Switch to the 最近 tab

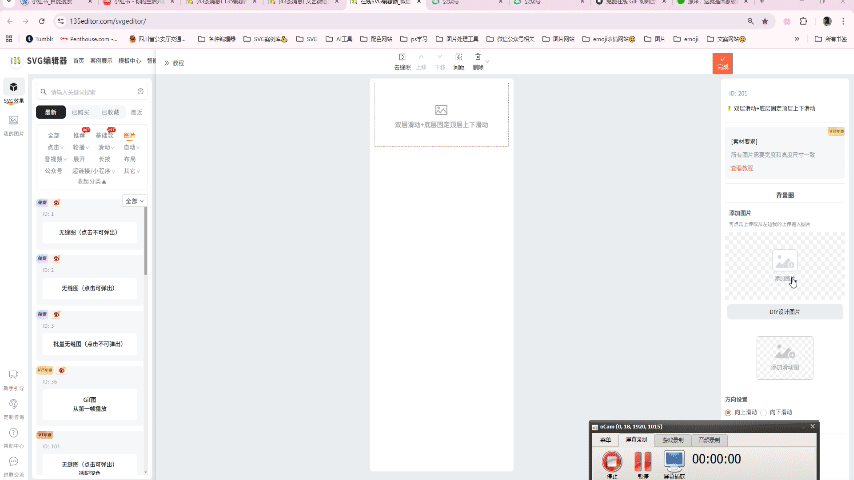click(x=137, y=112)
